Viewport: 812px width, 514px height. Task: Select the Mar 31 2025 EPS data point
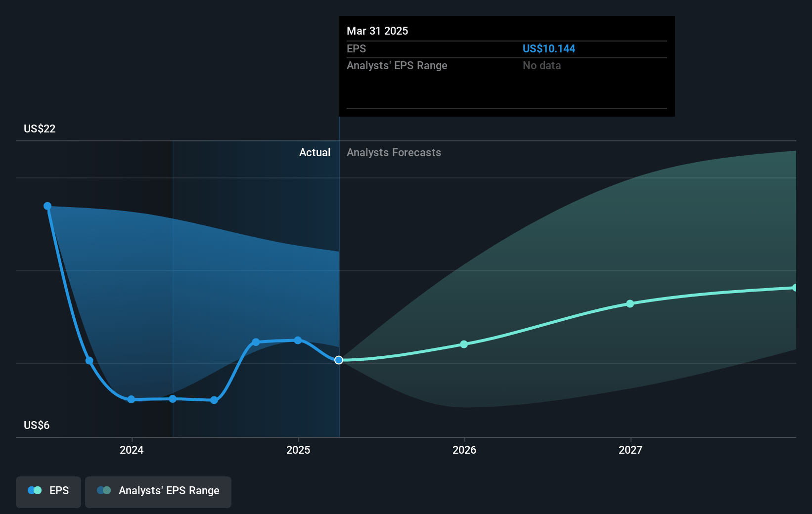point(339,360)
